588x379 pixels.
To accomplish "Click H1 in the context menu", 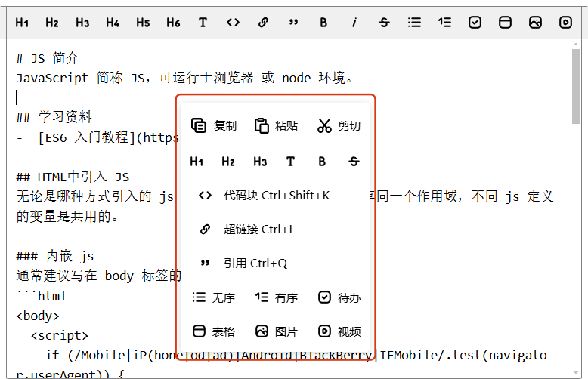I will pyautogui.click(x=197, y=162).
